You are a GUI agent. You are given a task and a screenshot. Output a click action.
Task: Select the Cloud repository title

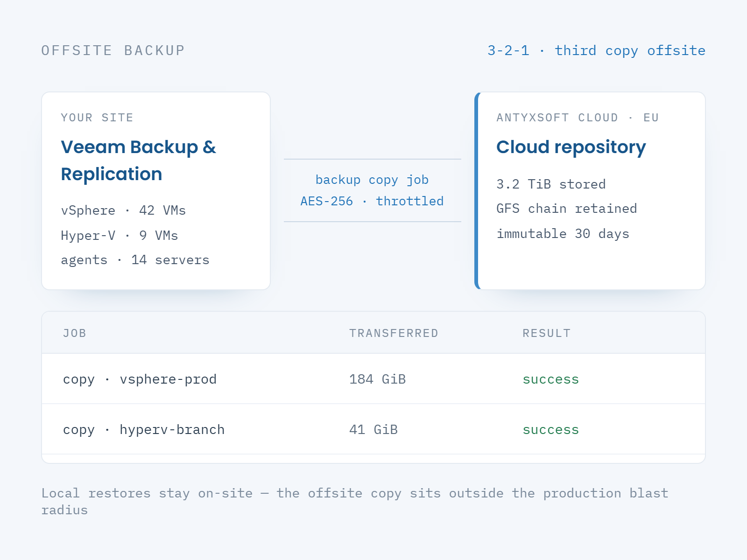571,147
